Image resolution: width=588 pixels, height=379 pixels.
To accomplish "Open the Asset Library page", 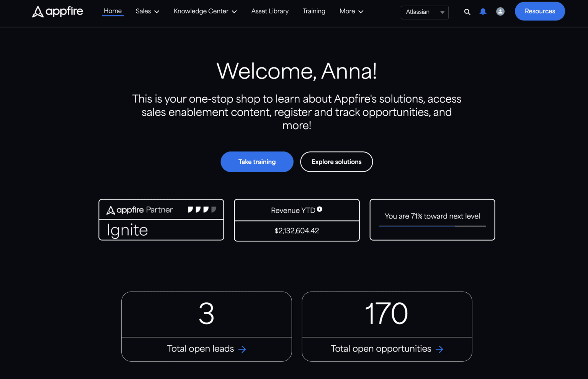I will (270, 11).
